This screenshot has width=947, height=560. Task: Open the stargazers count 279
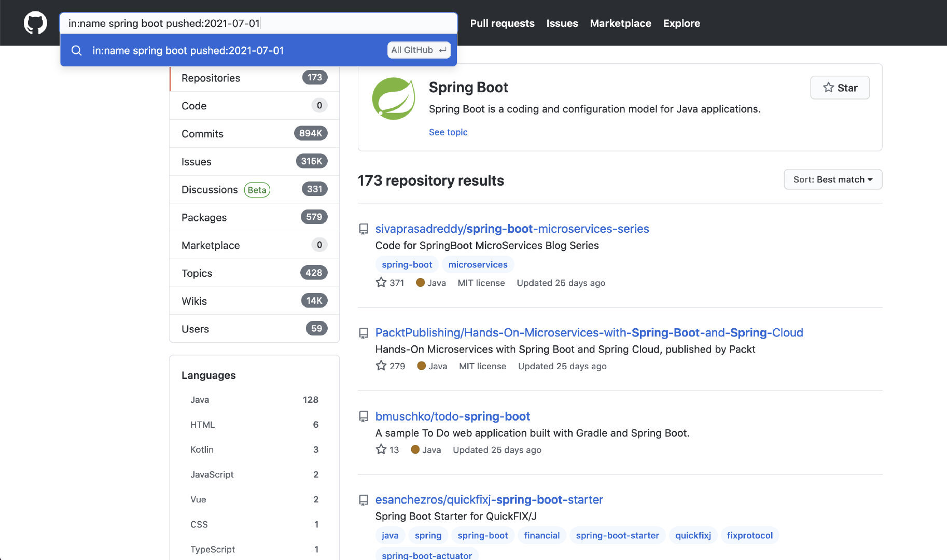[x=391, y=366]
